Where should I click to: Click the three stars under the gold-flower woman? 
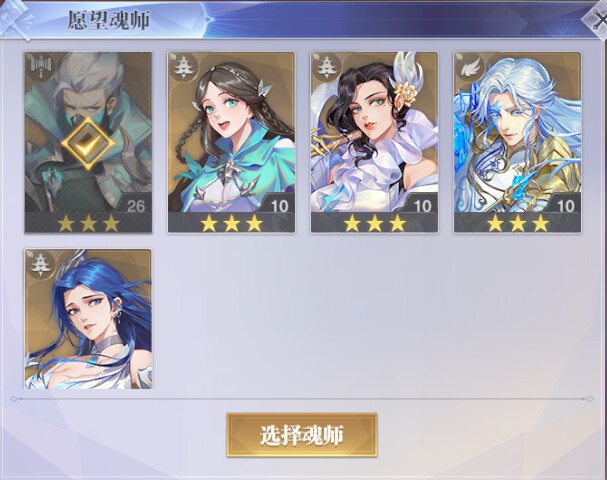tap(375, 223)
